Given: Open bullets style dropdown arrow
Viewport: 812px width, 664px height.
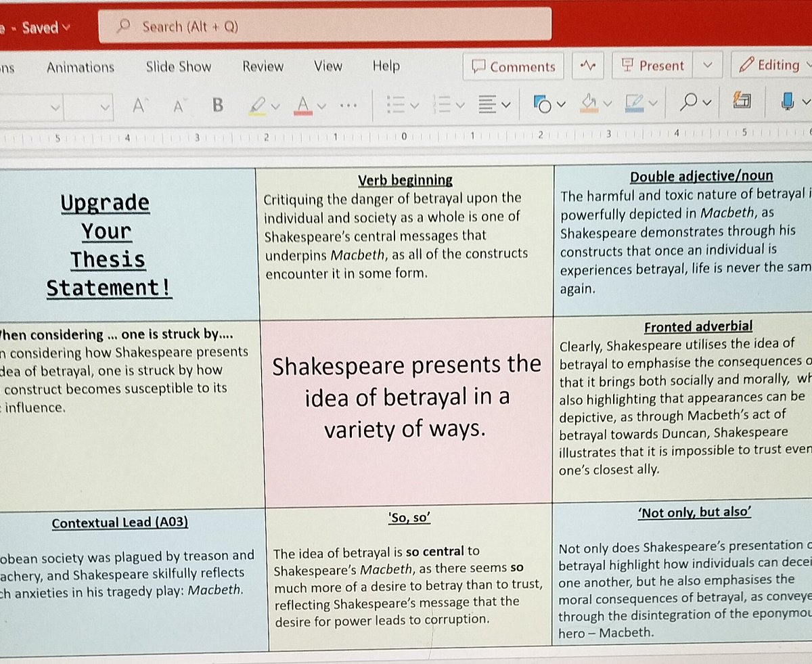Looking at the screenshot, I should tap(414, 106).
